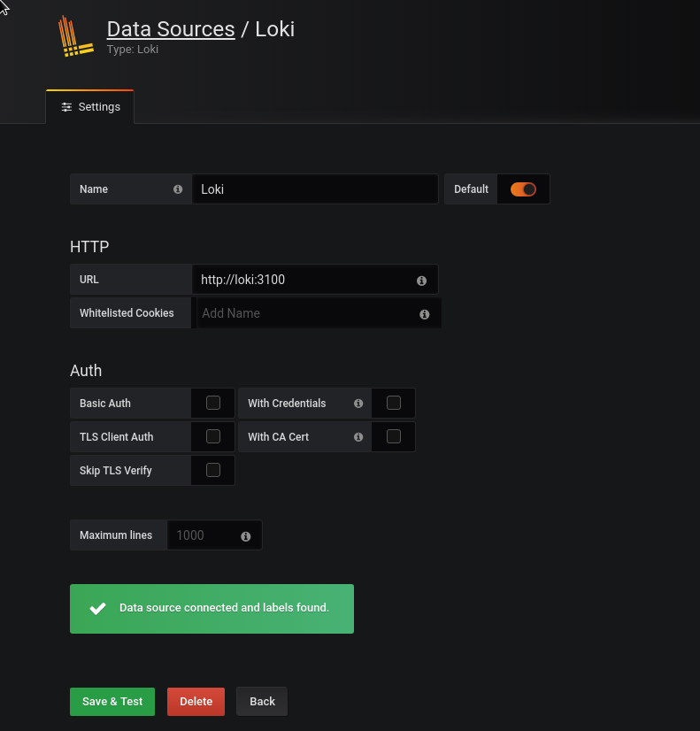Viewport: 700px width, 731px height.
Task: Click the 'Maximum lines' label
Action: pos(116,535)
